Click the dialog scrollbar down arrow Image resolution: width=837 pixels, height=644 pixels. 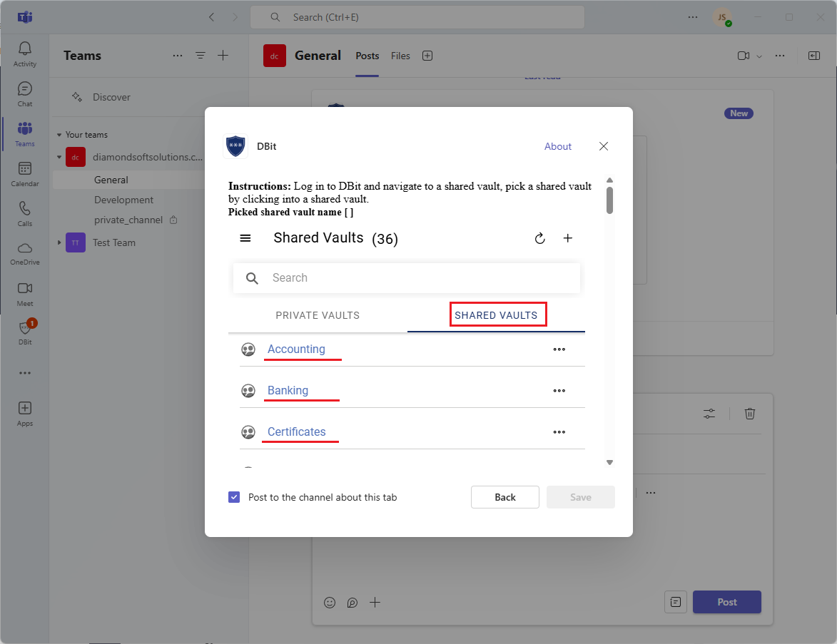coord(609,463)
